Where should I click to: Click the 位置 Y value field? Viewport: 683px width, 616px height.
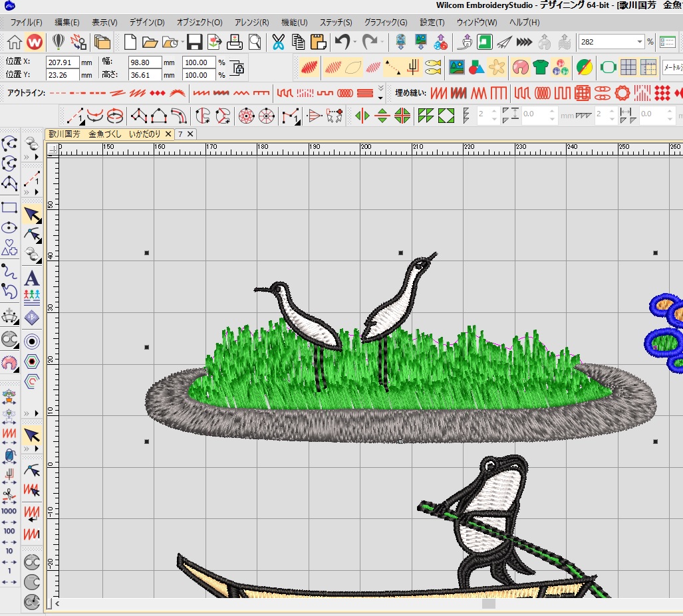63,75
